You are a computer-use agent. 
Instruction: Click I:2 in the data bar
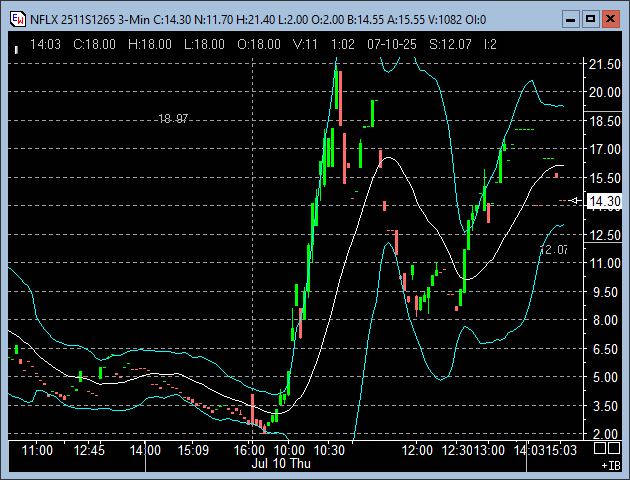click(x=490, y=44)
